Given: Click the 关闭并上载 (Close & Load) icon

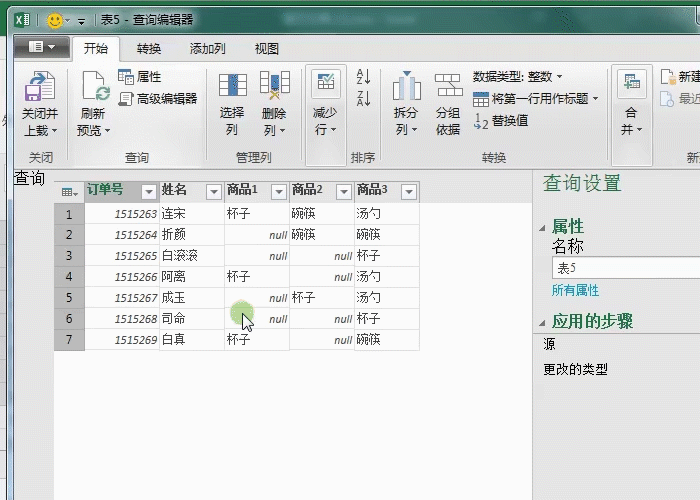Looking at the screenshot, I should (39, 88).
